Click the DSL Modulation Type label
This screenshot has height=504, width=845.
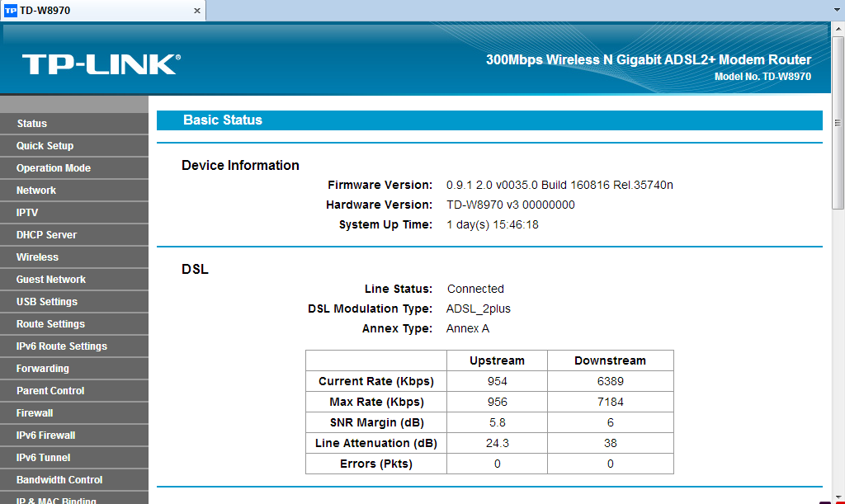[x=370, y=309]
